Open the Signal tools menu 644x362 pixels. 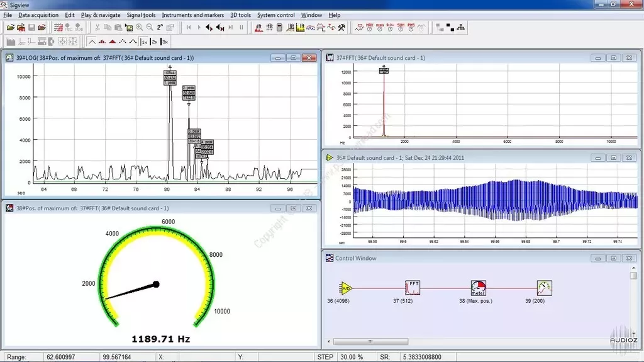[141, 15]
